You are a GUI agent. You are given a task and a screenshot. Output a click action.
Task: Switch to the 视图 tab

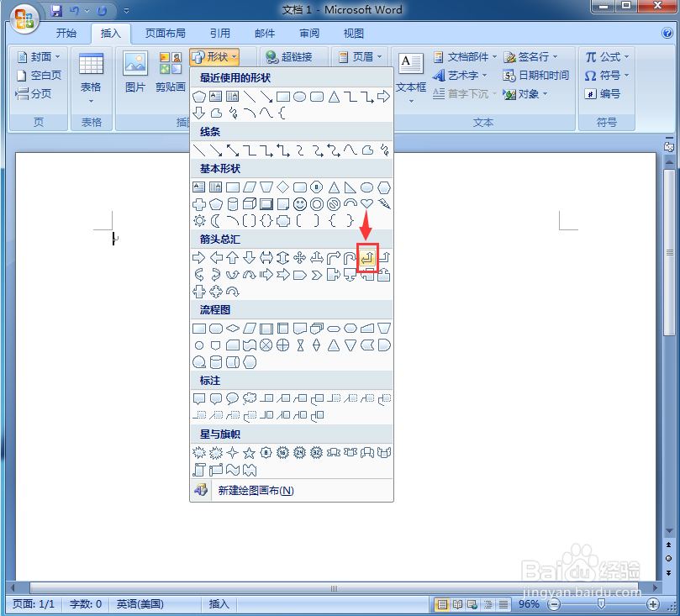[x=353, y=34]
